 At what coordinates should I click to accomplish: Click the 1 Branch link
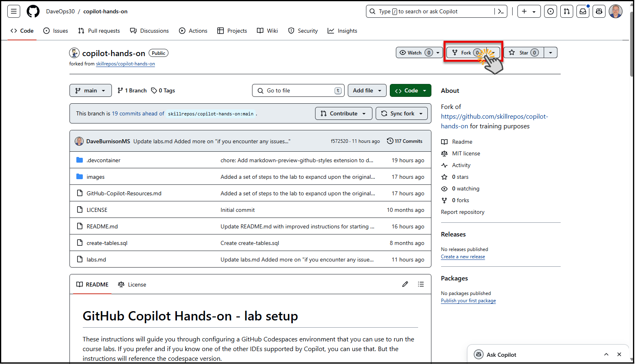click(x=132, y=90)
